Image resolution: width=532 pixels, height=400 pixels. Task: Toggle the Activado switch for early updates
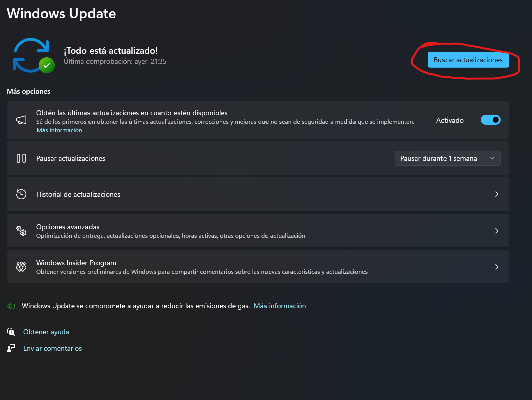click(x=490, y=120)
